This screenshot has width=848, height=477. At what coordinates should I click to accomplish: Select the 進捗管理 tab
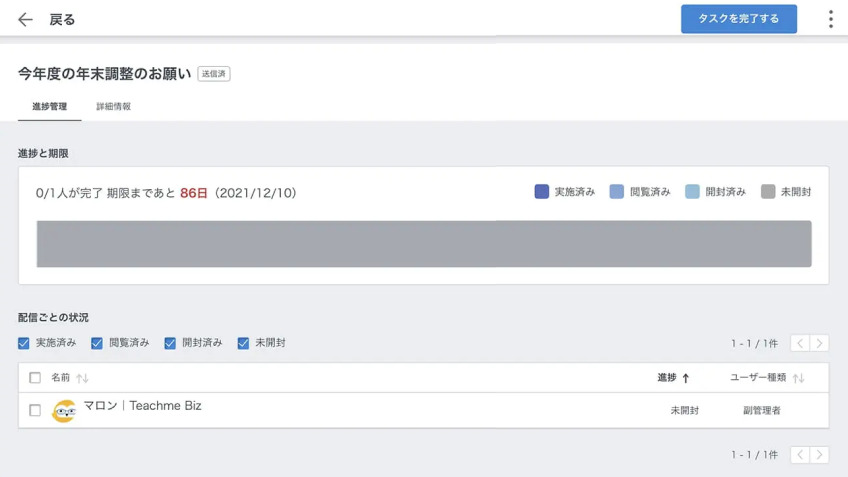49,107
